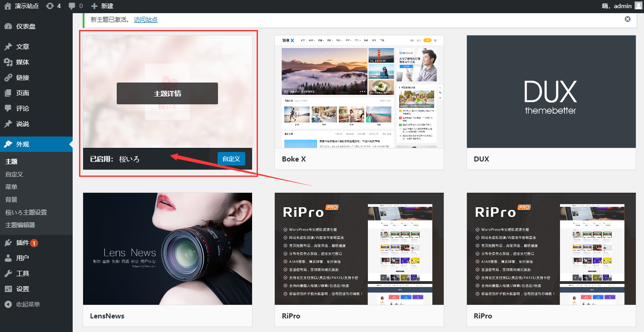
Task: Open the updates icon showing 4
Action: (x=50, y=6)
